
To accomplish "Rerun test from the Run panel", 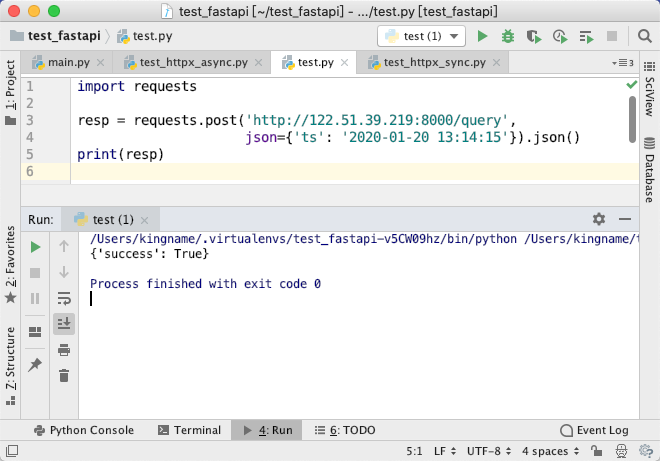I will [x=35, y=247].
